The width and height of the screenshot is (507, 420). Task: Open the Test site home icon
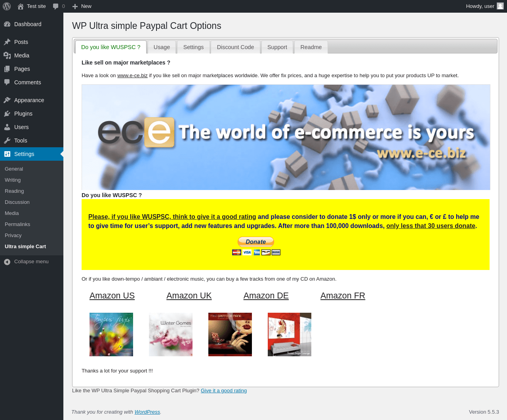pos(21,6)
